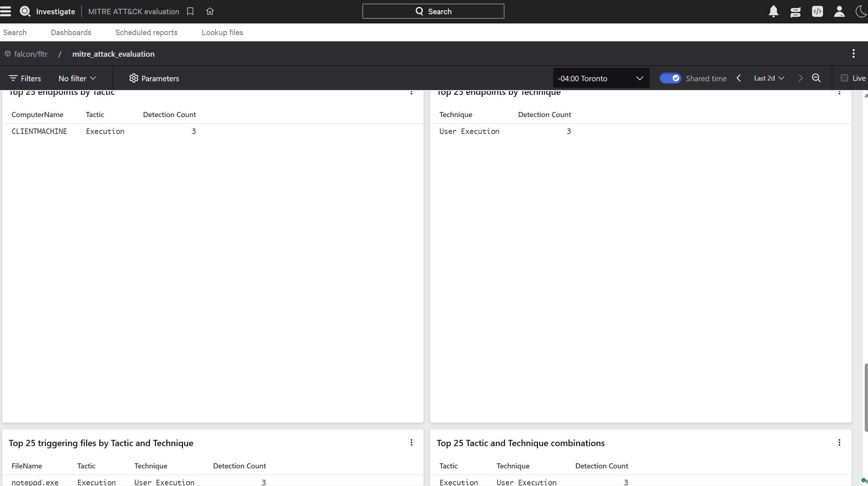This screenshot has height=486, width=868.
Task: Select notepad.exe file name cell
Action: [x=35, y=482]
